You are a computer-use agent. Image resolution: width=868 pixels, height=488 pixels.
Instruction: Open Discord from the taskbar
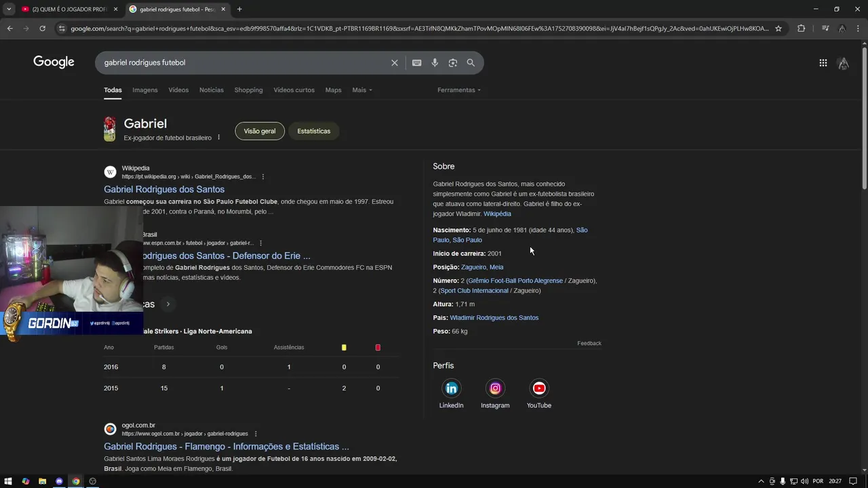[x=59, y=481]
